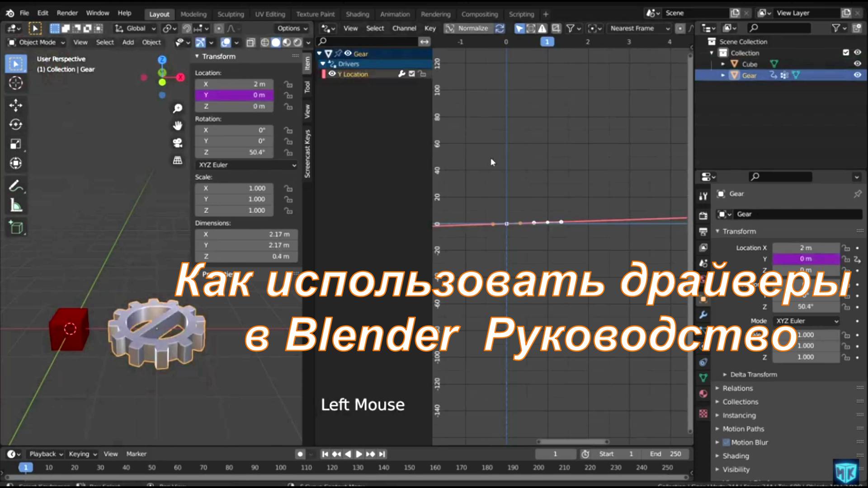Open Playback popover
The width and height of the screenshot is (868, 488).
[46, 454]
